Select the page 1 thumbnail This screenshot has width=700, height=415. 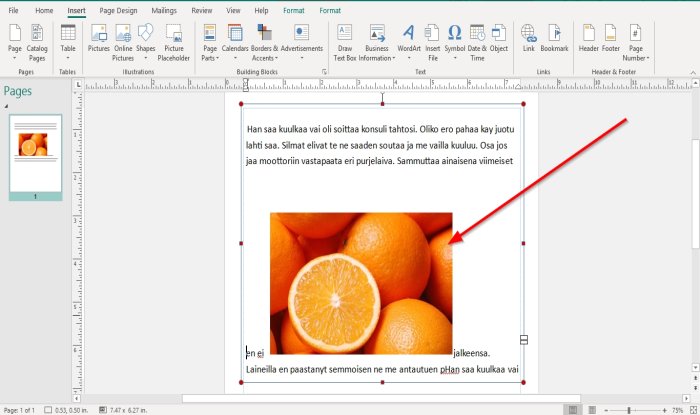click(35, 157)
